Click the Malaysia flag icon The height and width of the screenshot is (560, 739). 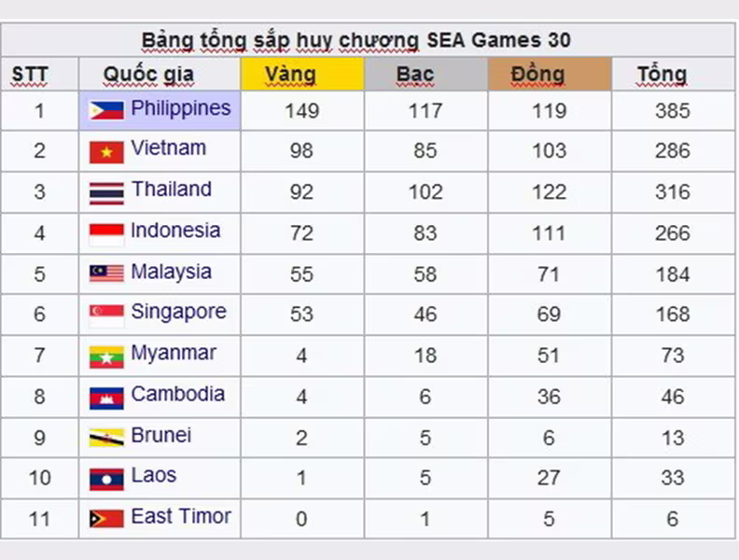click(106, 273)
